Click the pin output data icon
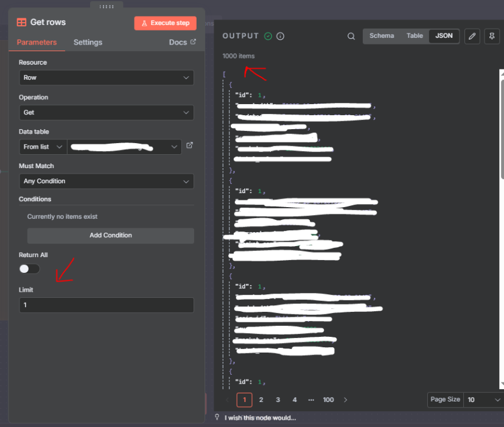 click(x=492, y=37)
